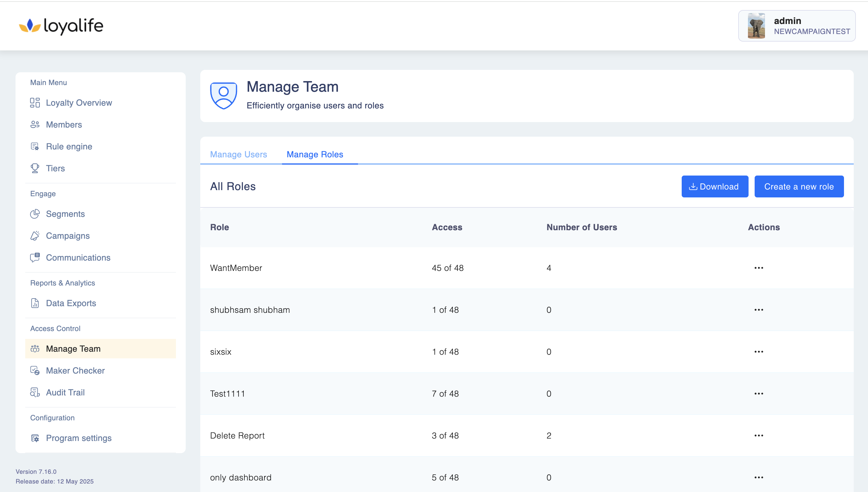Screen dimensions: 868x492
Task: Click the Tiers trophy icon
Action: pyautogui.click(x=35, y=168)
